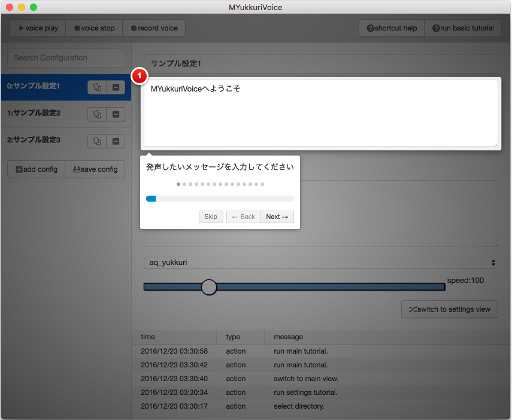Click the last tutorial step dot
The height and width of the screenshot is (420, 512).
[x=262, y=184]
